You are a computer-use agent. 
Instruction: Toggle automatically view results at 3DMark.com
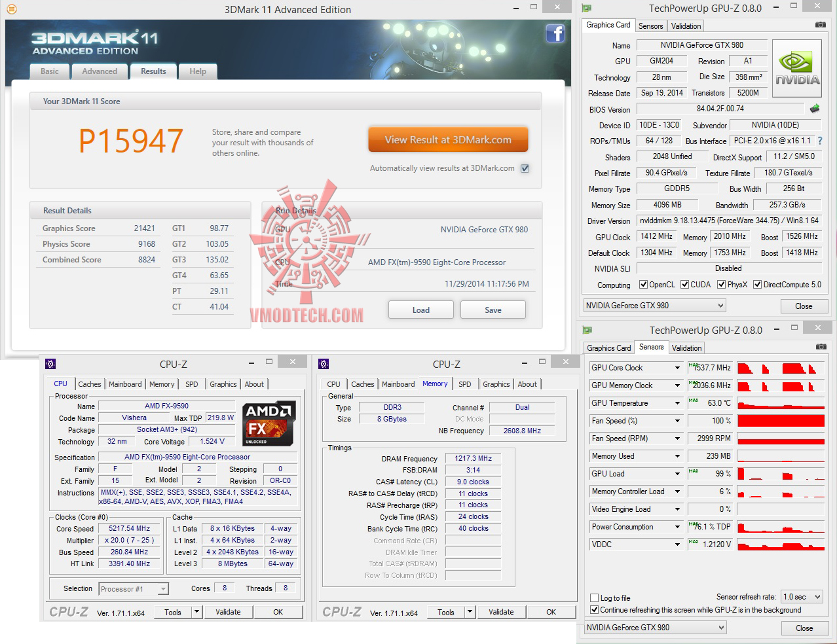coord(525,168)
